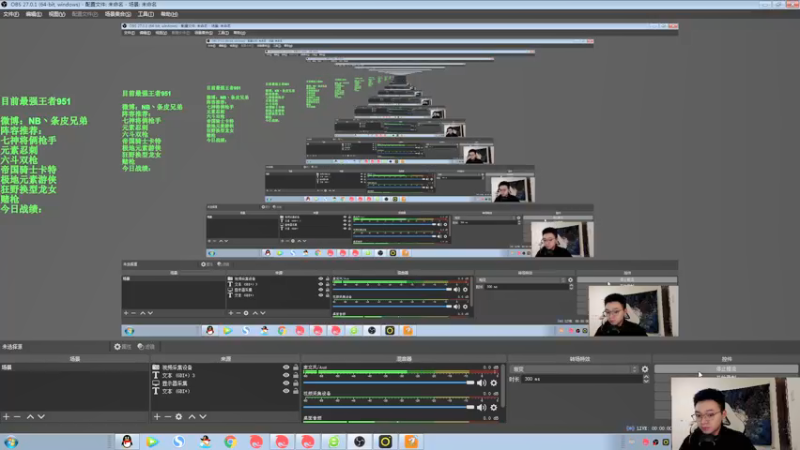
Task: Click the 停止推流 stop streaming button
Action: click(726, 368)
